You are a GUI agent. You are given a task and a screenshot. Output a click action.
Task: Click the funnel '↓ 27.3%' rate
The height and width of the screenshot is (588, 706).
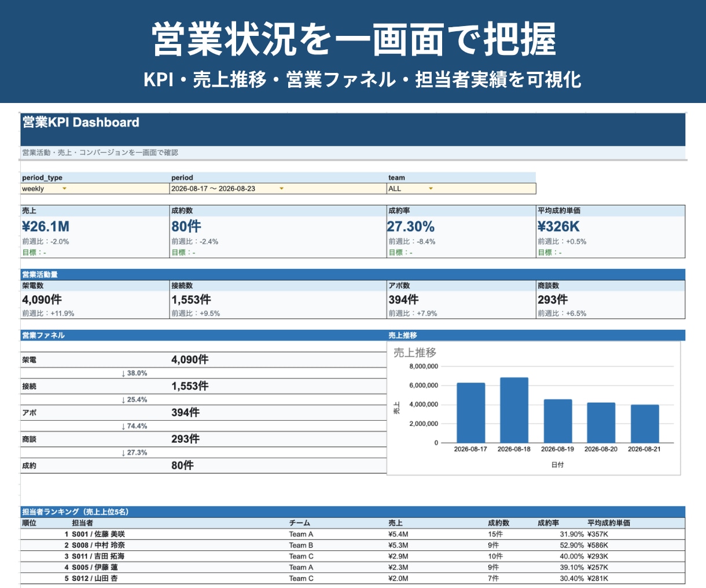[134, 453]
